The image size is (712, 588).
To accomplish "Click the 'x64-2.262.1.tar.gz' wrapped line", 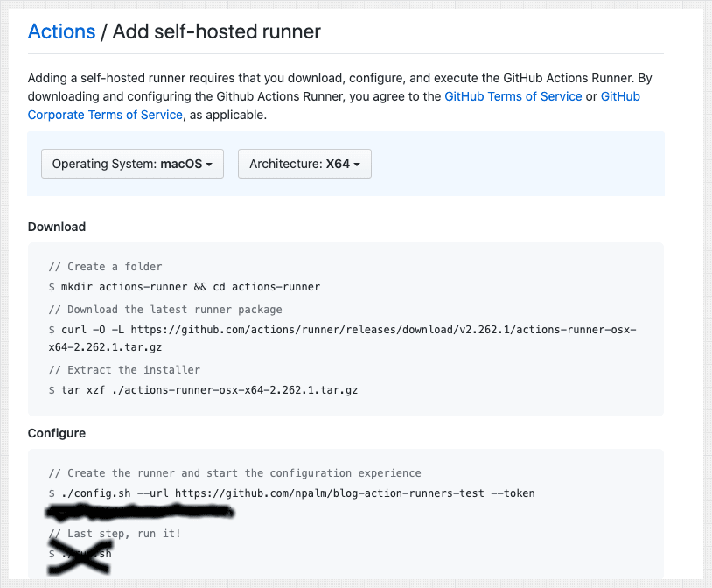I will (x=105, y=347).
